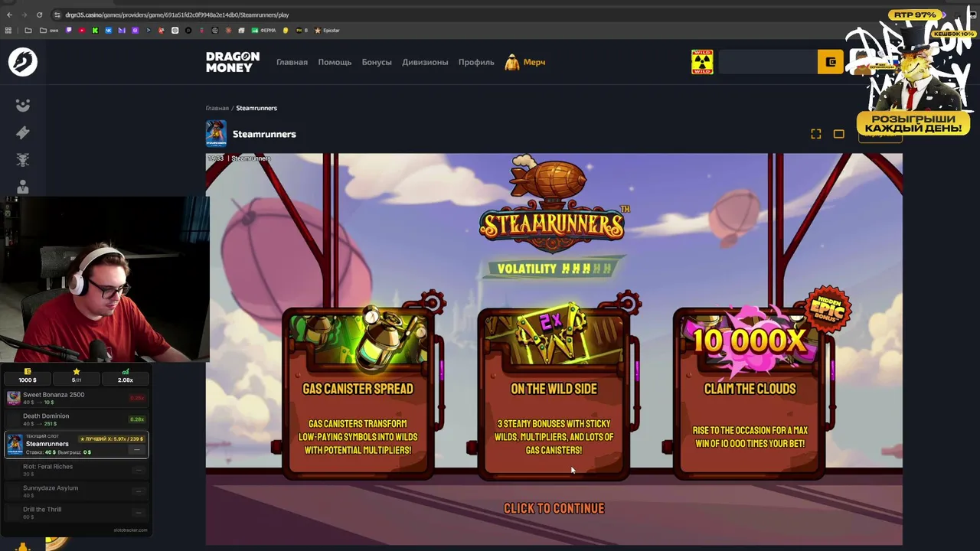Viewport: 980px width, 551px height.
Task: Click the 8.28x badge on Death Dominion
Action: pyautogui.click(x=137, y=419)
